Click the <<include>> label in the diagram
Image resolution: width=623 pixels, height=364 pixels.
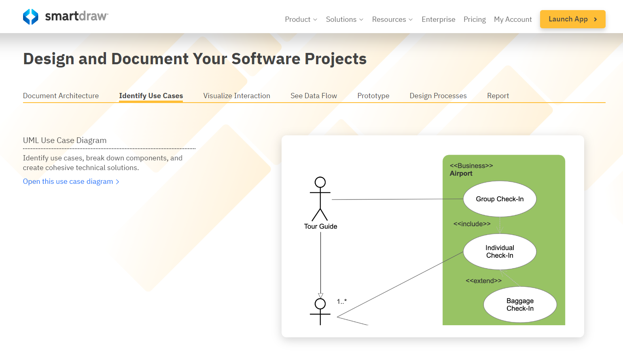472,224
